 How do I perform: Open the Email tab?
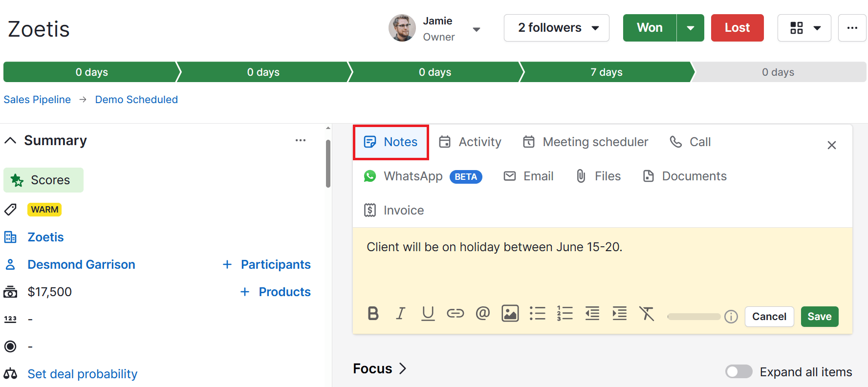pyautogui.click(x=528, y=176)
